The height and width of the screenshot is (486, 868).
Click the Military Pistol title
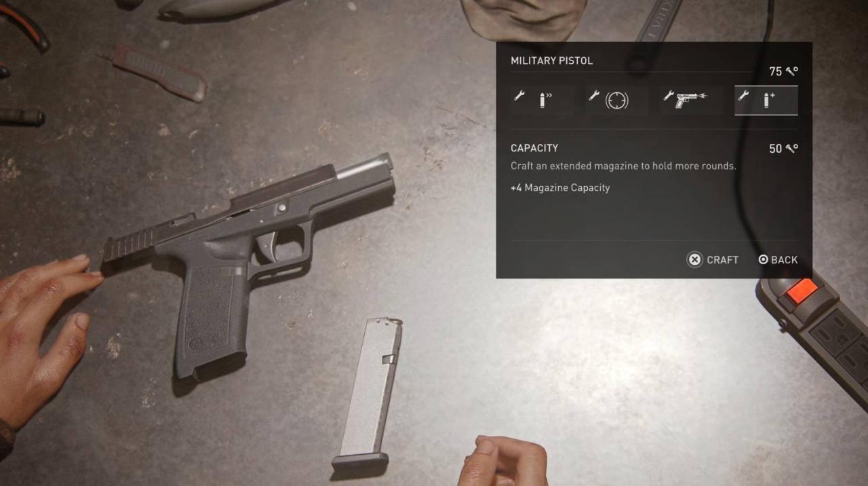click(x=551, y=60)
